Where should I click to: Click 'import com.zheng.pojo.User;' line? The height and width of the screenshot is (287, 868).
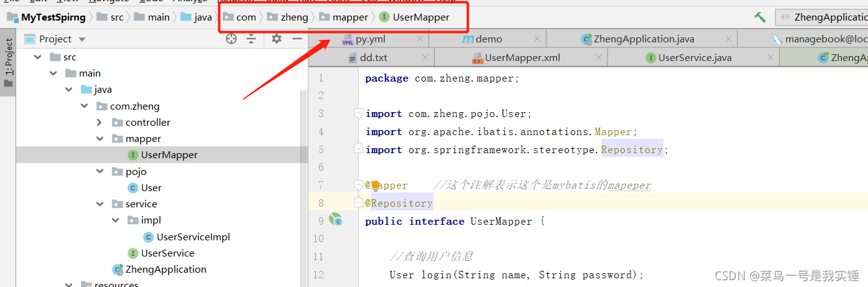(x=448, y=114)
